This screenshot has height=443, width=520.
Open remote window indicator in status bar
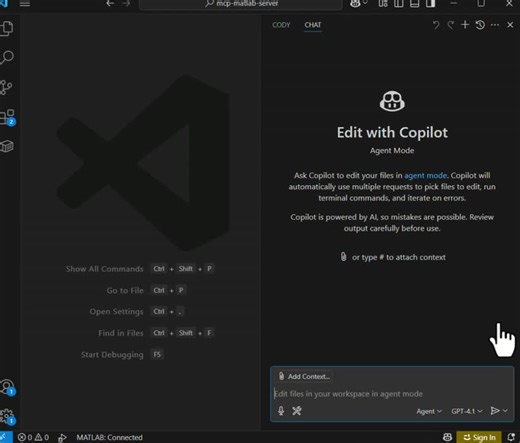coord(6,437)
